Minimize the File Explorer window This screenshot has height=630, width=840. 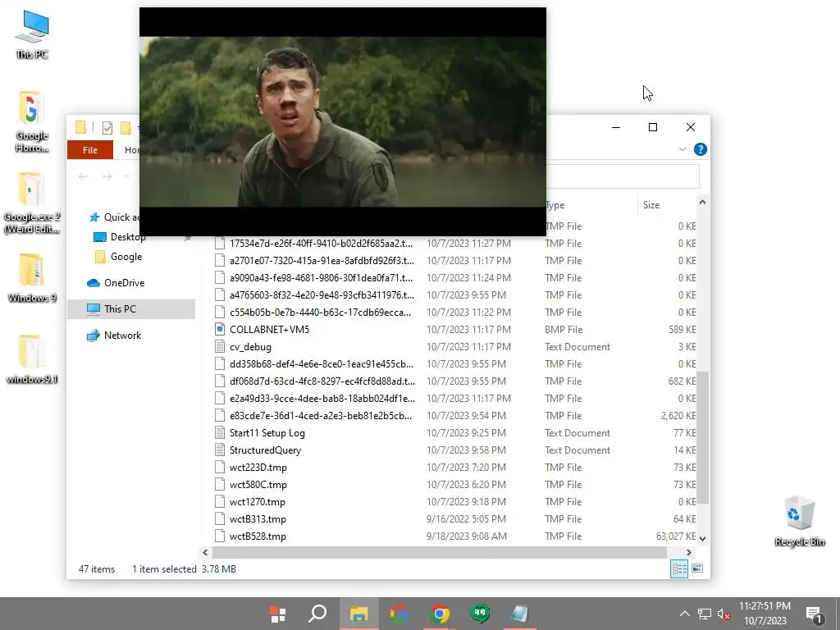tap(616, 127)
